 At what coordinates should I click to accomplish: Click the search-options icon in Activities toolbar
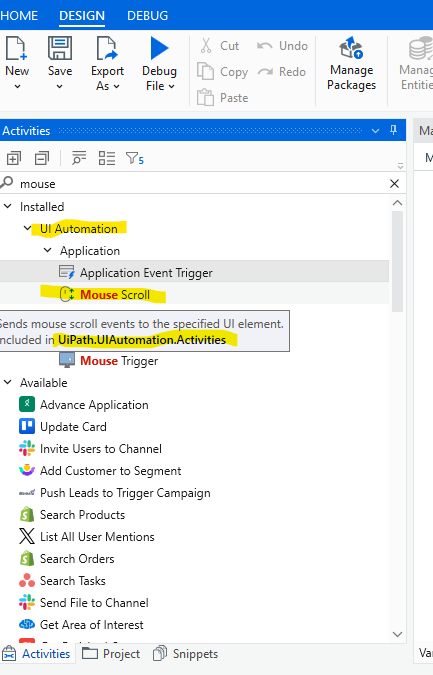(79, 158)
